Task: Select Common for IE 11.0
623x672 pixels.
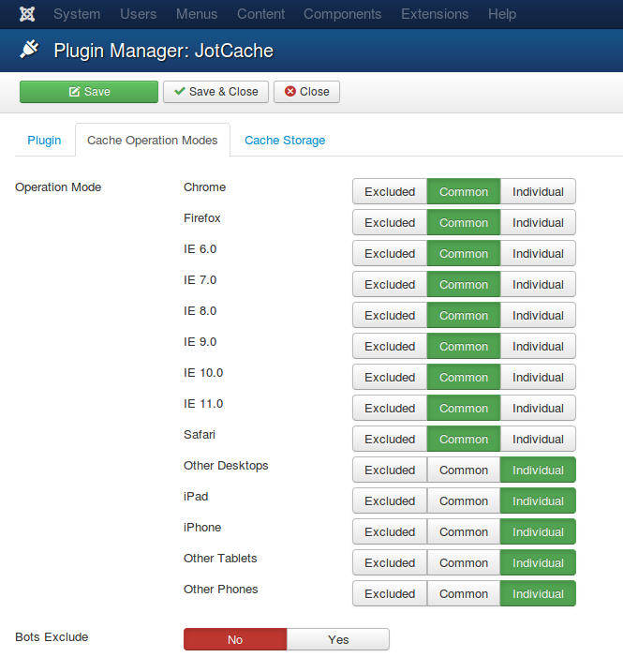Action: 464,408
